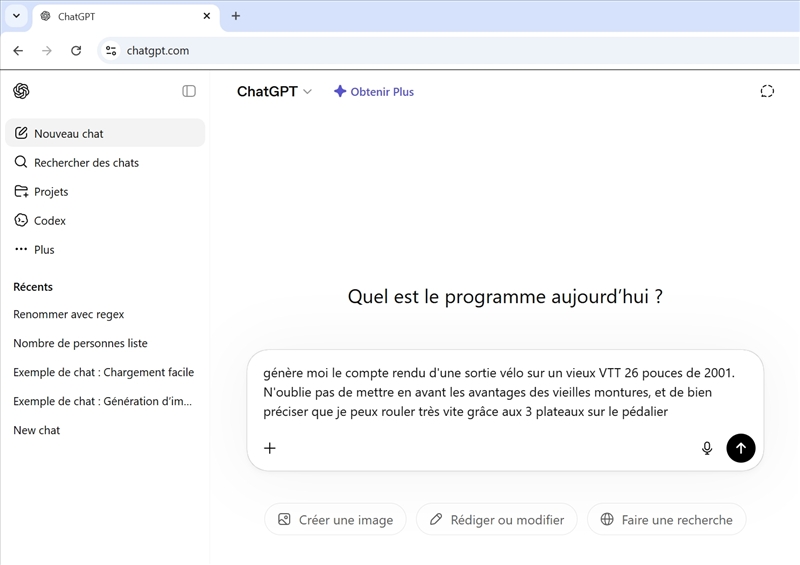The width and height of the screenshot is (800, 565).
Task: Click the picture icon in Créer une image
Action: [x=284, y=520]
